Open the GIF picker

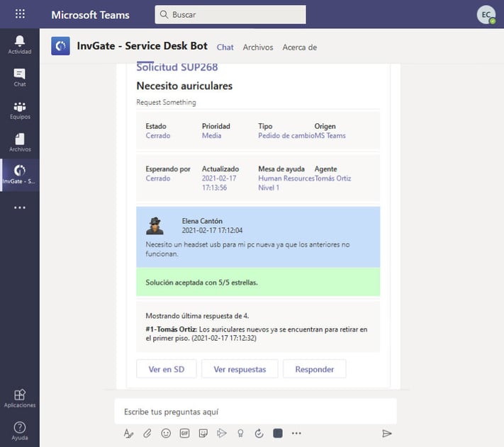(x=184, y=434)
